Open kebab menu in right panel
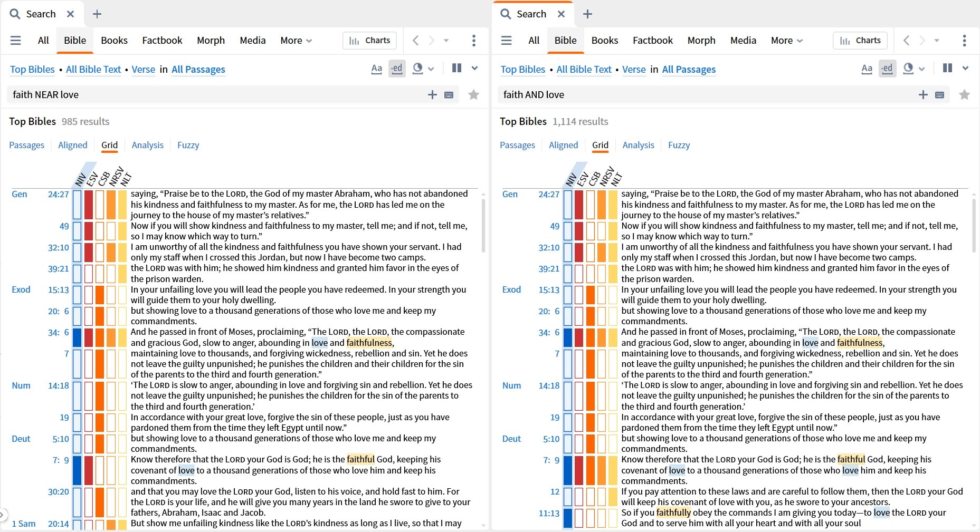 [x=964, y=41]
